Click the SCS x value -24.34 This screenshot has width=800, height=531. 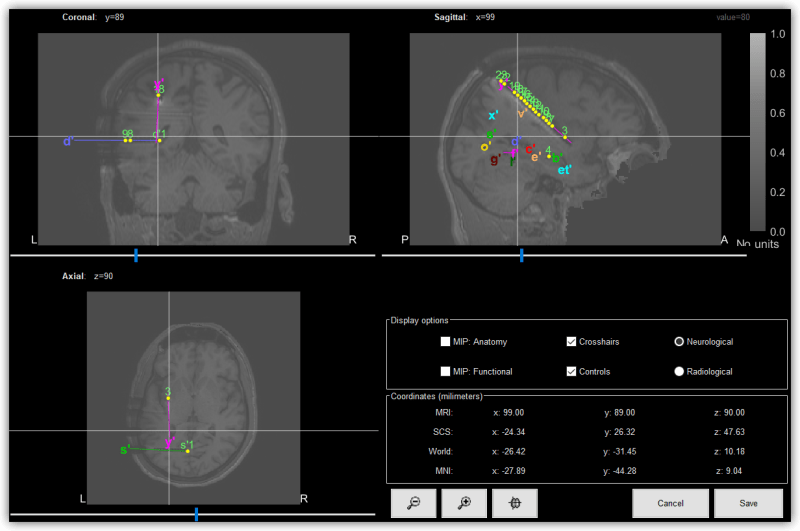tap(508, 432)
